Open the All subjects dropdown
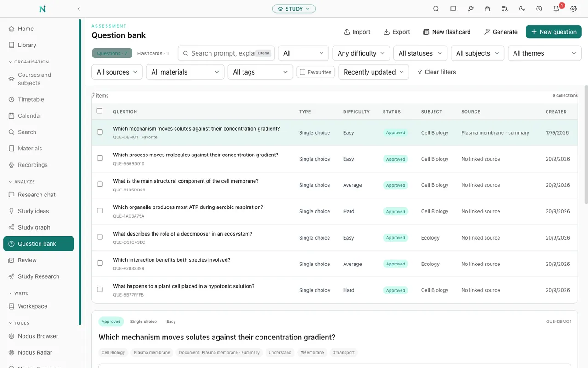This screenshot has width=588, height=368. [x=478, y=53]
